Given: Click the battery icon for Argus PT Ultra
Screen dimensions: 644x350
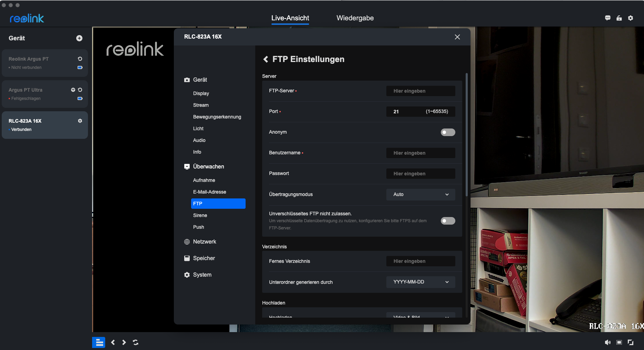Looking at the screenshot, I should (80, 99).
